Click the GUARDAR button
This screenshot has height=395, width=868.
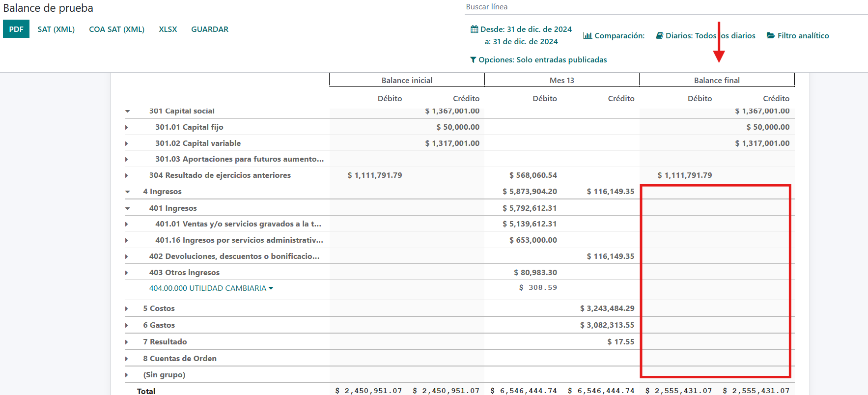[x=210, y=29]
